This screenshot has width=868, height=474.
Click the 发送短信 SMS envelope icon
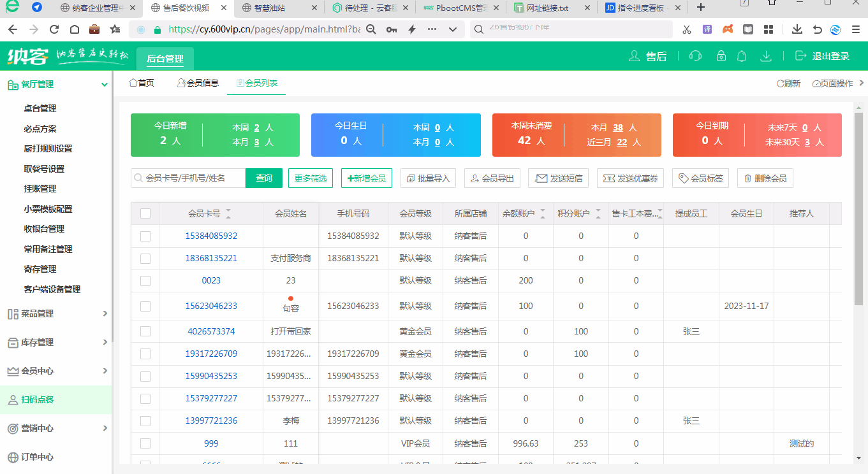(x=543, y=178)
